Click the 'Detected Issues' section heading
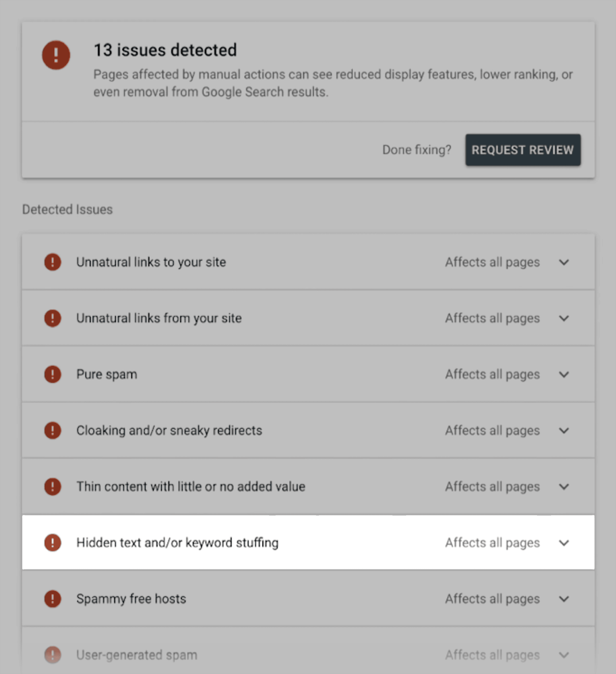Viewport: 616px width, 674px height. pyautogui.click(x=67, y=210)
